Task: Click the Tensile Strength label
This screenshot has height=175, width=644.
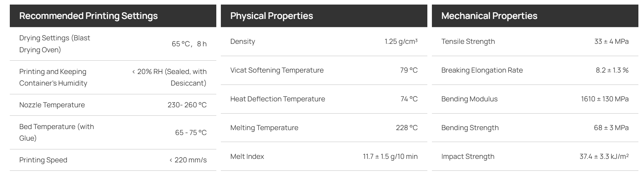Action: point(468,41)
